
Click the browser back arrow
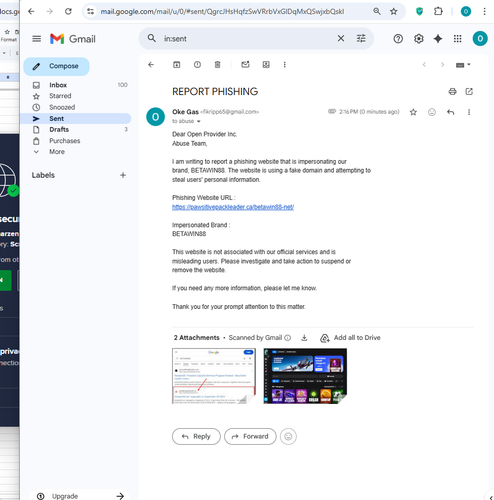click(31, 12)
